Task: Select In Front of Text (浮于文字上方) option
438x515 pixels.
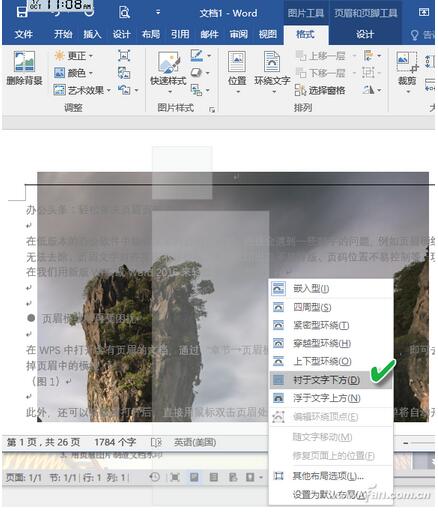Action: (331, 398)
